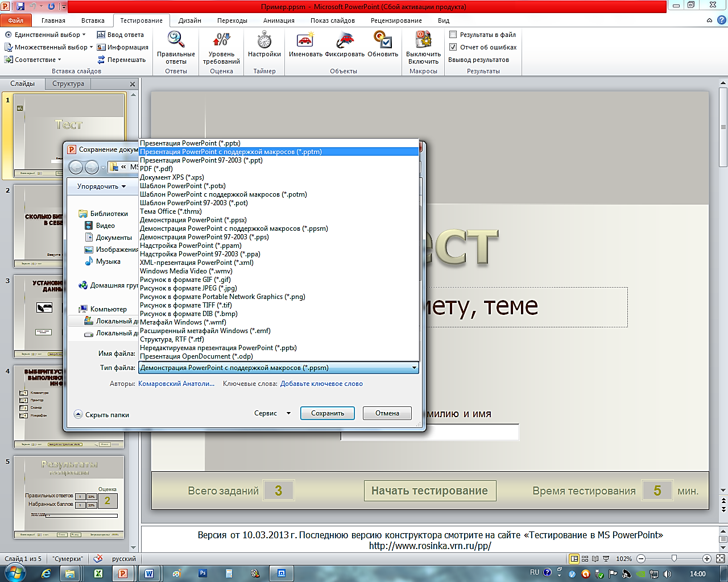
Task: Select Демонстрация PowerPoint (*.ppsx) type
Action: tap(279, 220)
